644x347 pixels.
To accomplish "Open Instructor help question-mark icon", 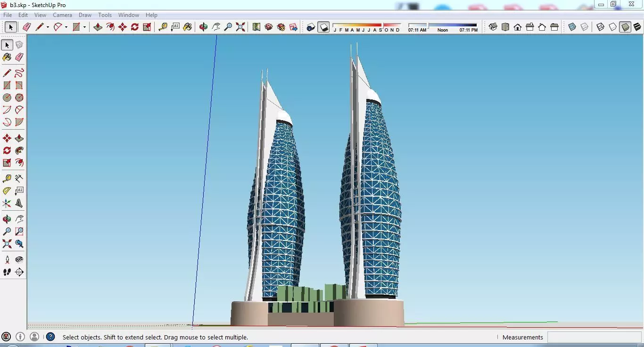I will click(50, 337).
